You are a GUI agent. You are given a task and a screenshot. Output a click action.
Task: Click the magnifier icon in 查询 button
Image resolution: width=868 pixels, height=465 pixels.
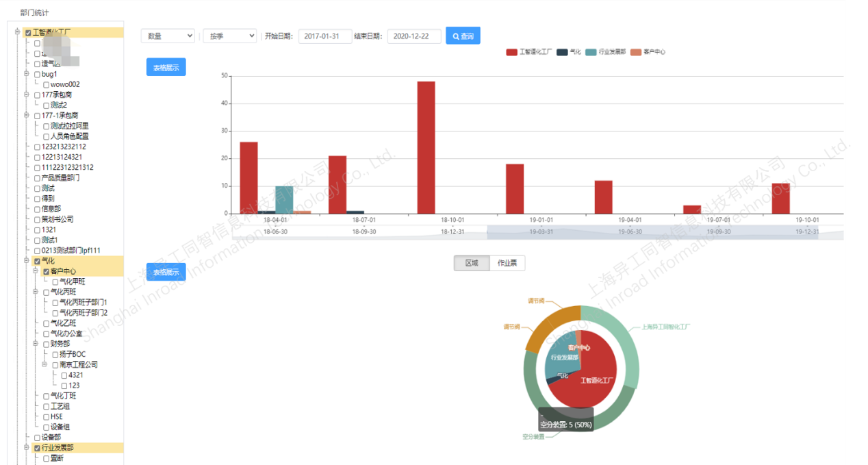point(456,36)
